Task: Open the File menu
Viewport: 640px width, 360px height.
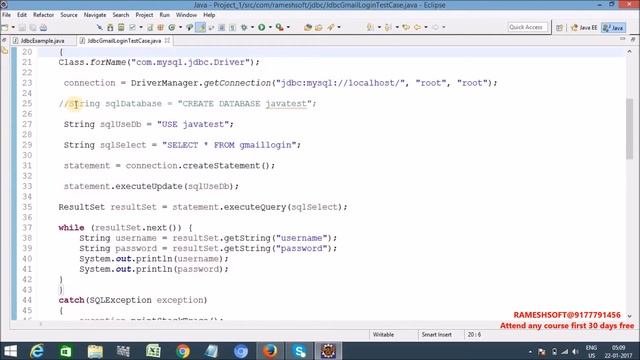Action: pyautogui.click(x=7, y=15)
